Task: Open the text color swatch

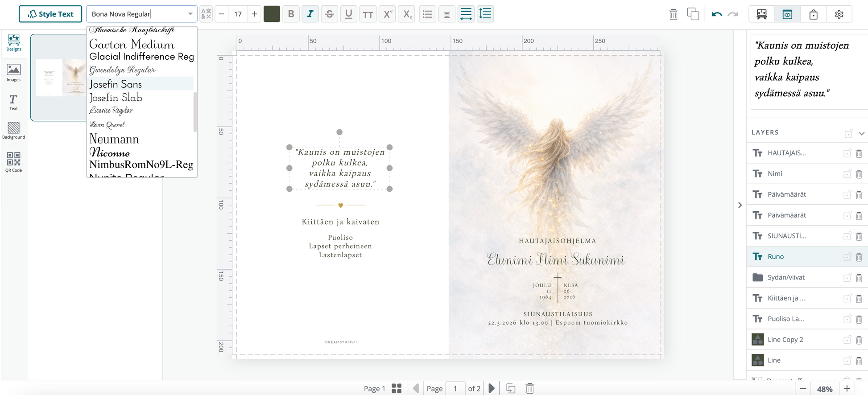Action: (x=272, y=14)
